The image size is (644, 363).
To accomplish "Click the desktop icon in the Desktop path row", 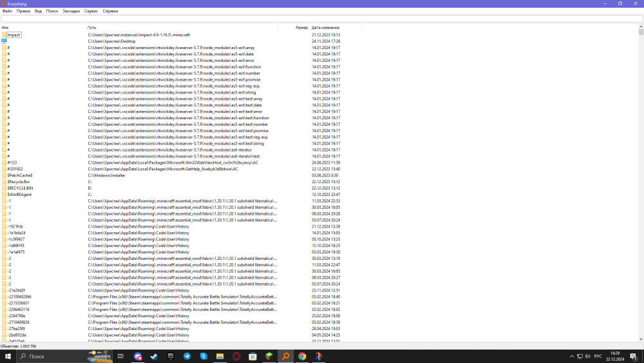I will (4, 41).
